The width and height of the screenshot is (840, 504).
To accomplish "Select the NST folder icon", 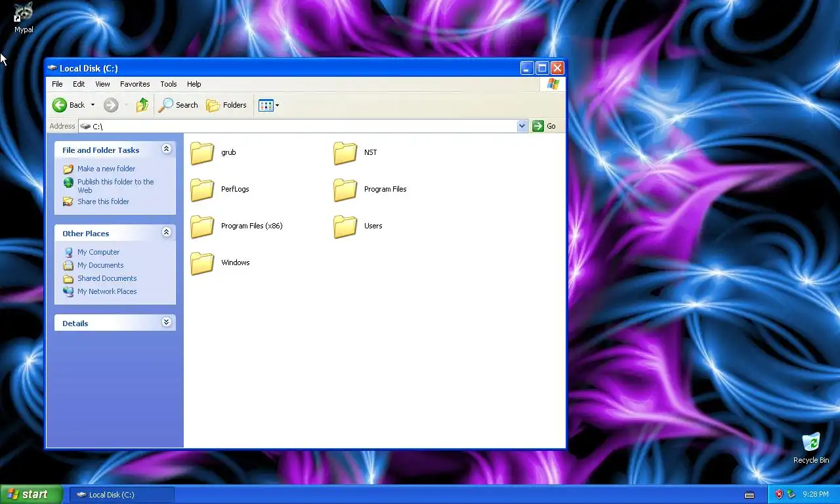I will (345, 153).
